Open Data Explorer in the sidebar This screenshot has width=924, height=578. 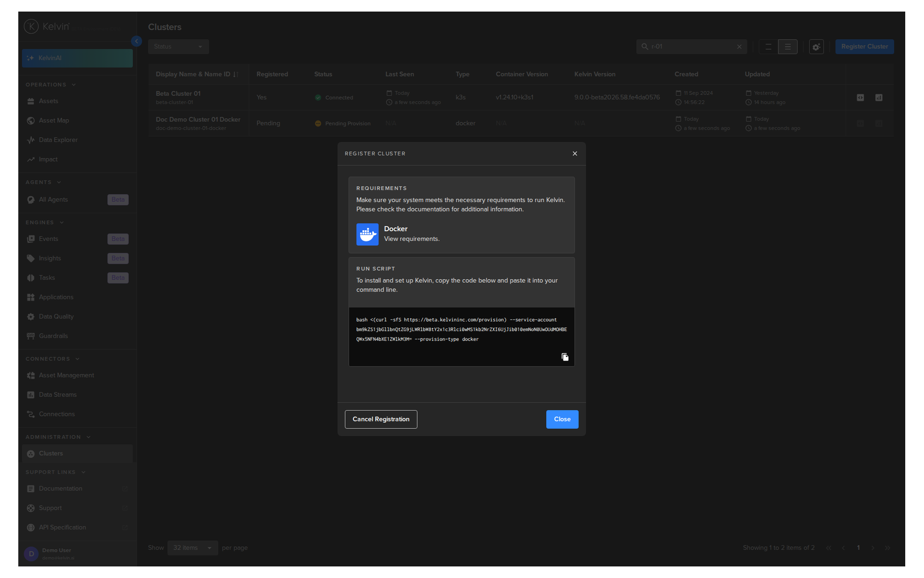77,140
